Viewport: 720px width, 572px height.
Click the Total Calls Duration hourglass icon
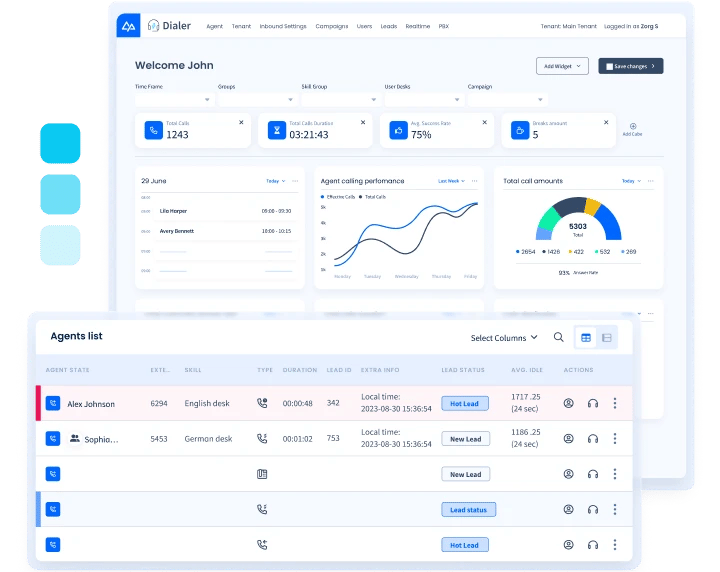click(x=277, y=130)
